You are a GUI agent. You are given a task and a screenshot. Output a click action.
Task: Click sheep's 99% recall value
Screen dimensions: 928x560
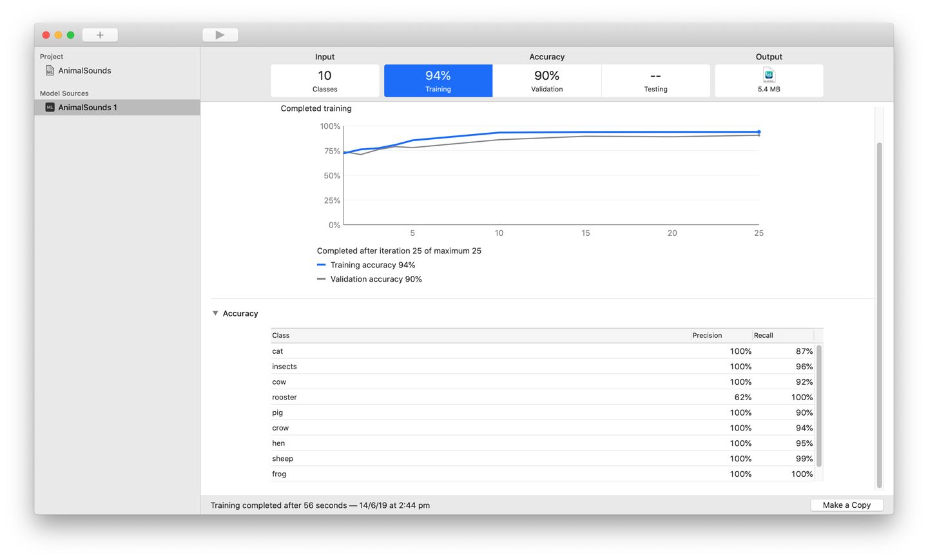[804, 459]
